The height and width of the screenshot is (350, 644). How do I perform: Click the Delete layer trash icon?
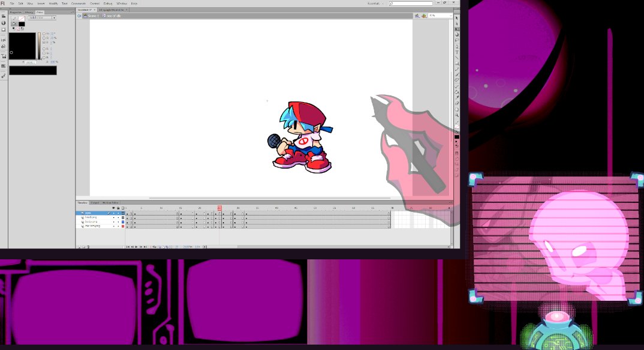[88, 247]
